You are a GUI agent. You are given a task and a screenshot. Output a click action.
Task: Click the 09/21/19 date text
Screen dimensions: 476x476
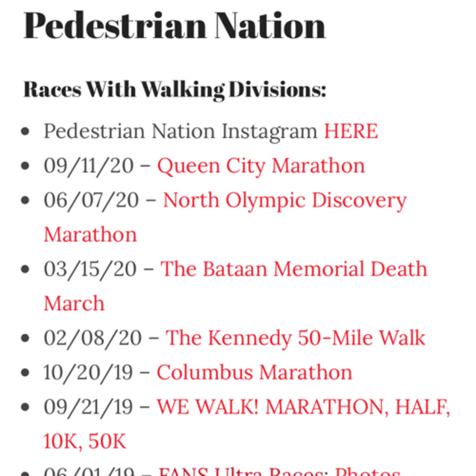(x=88, y=407)
